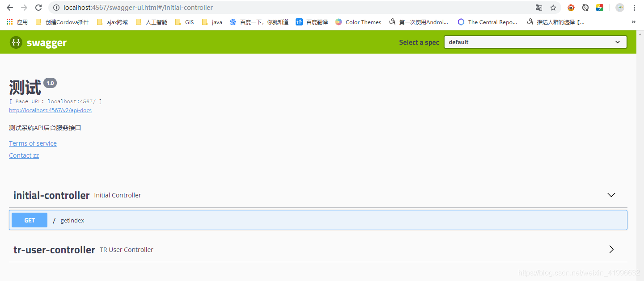
Task: Click the translate icon in the address bar
Action: tap(539, 8)
